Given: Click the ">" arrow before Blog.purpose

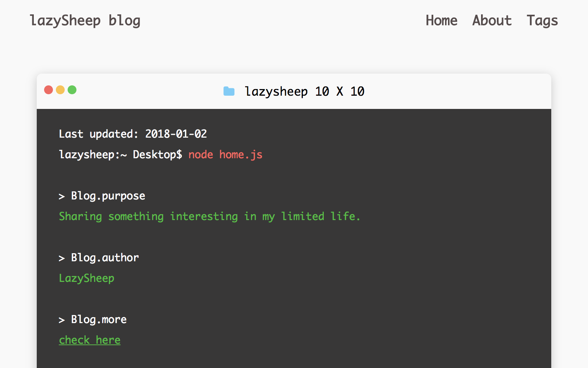Looking at the screenshot, I should point(62,197).
